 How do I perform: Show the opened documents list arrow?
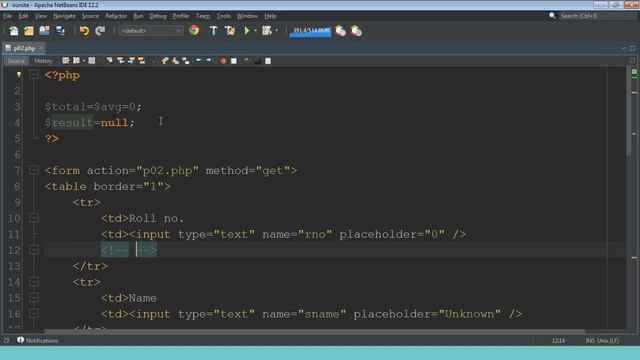pos(623,48)
